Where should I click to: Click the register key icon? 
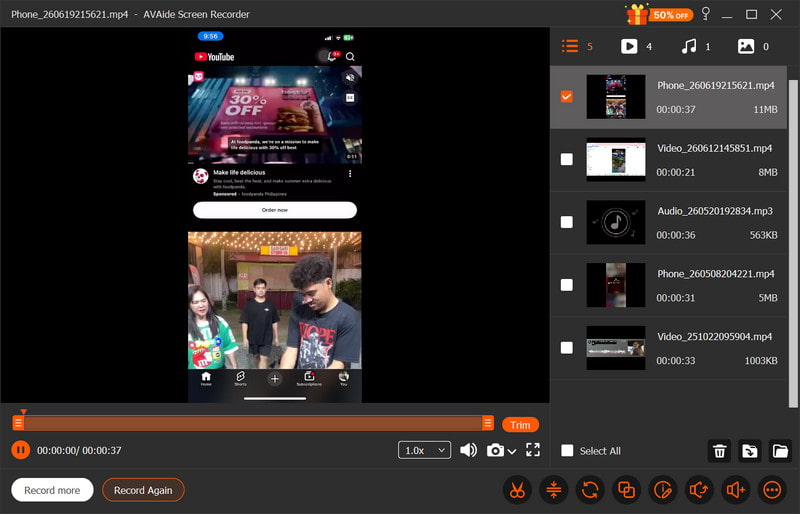coord(706,14)
